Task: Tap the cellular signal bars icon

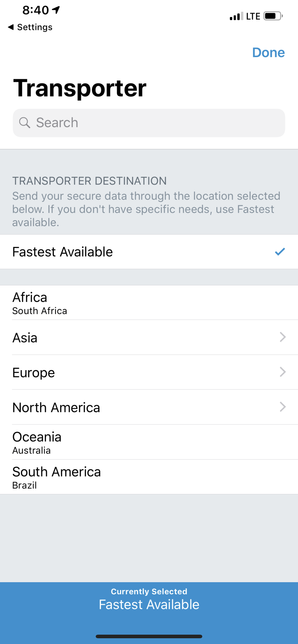Action: coord(236,16)
